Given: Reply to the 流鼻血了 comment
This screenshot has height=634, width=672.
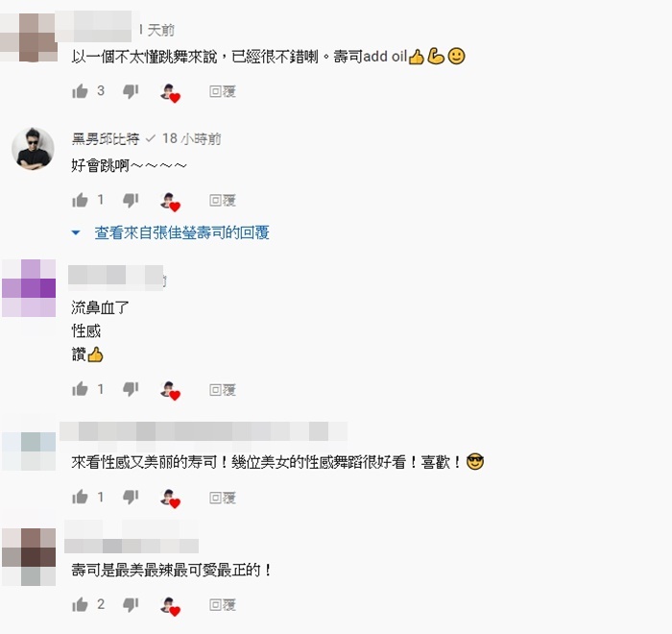Looking at the screenshot, I should tap(223, 389).
